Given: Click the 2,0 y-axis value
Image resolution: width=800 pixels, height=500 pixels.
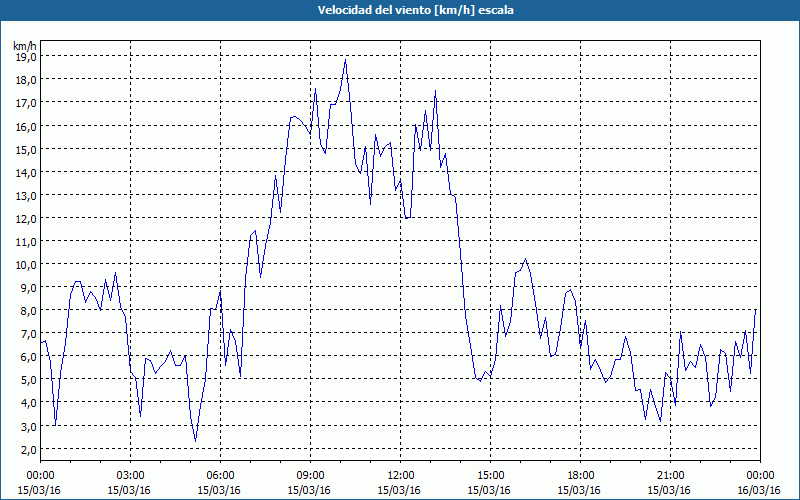Looking at the screenshot, I should click(x=28, y=449).
